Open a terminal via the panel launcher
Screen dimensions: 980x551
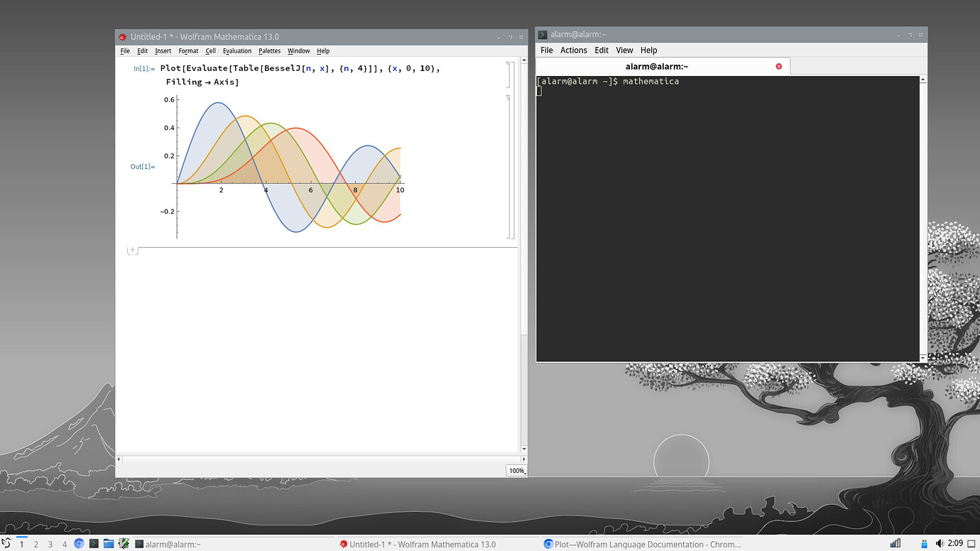click(94, 543)
